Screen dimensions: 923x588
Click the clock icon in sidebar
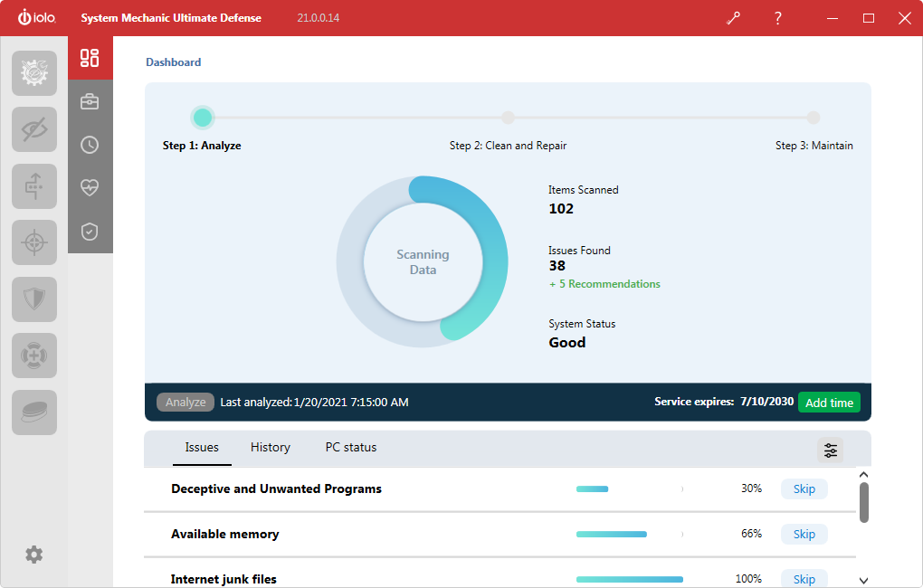[x=90, y=145]
